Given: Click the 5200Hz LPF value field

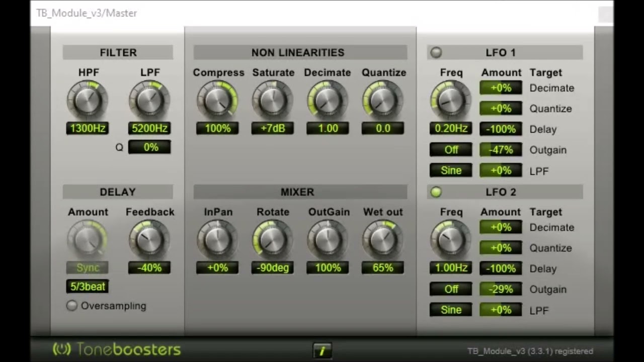Looking at the screenshot, I should click(149, 128).
